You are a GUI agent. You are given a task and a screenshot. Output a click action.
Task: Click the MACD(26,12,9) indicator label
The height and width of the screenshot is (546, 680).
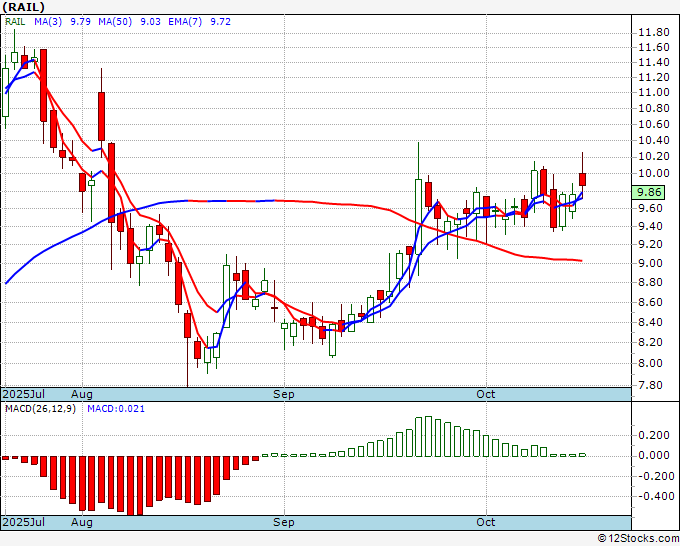click(40, 409)
